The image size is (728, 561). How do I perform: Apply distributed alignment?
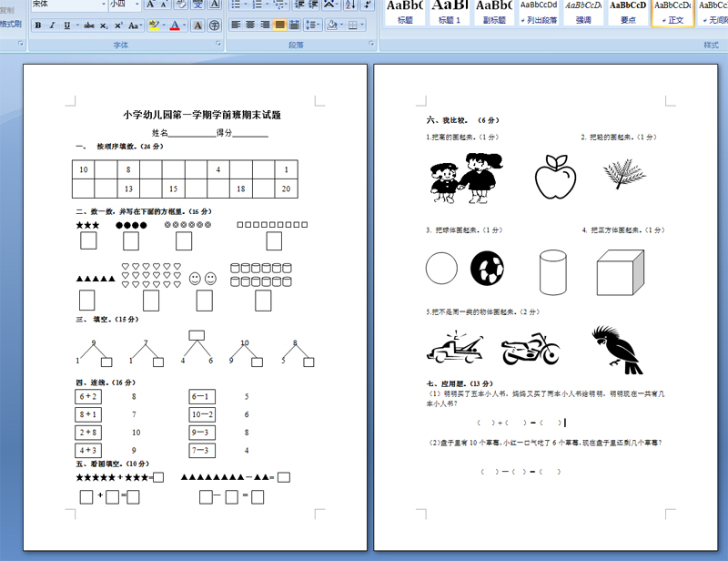click(294, 25)
